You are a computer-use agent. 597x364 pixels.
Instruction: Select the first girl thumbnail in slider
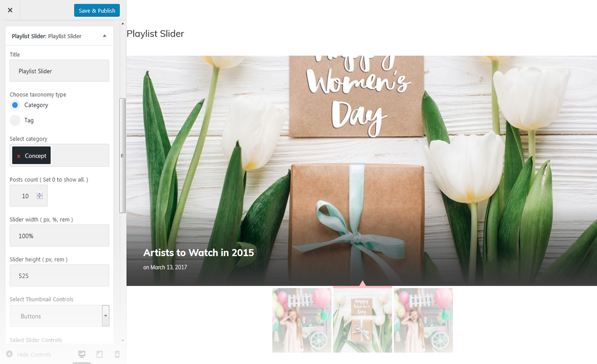point(302,320)
